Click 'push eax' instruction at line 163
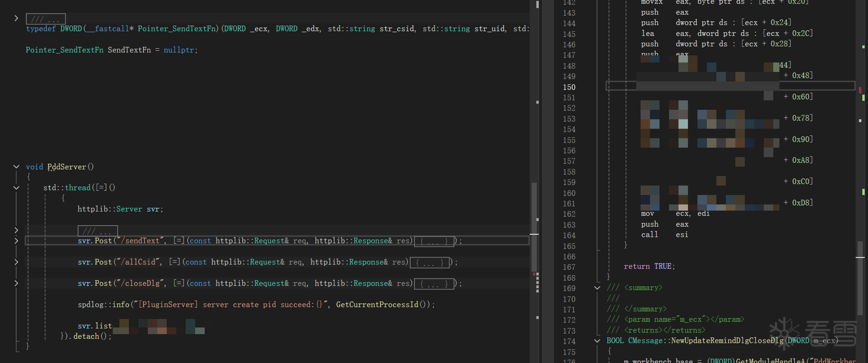The height and width of the screenshot is (363, 868). click(x=665, y=224)
